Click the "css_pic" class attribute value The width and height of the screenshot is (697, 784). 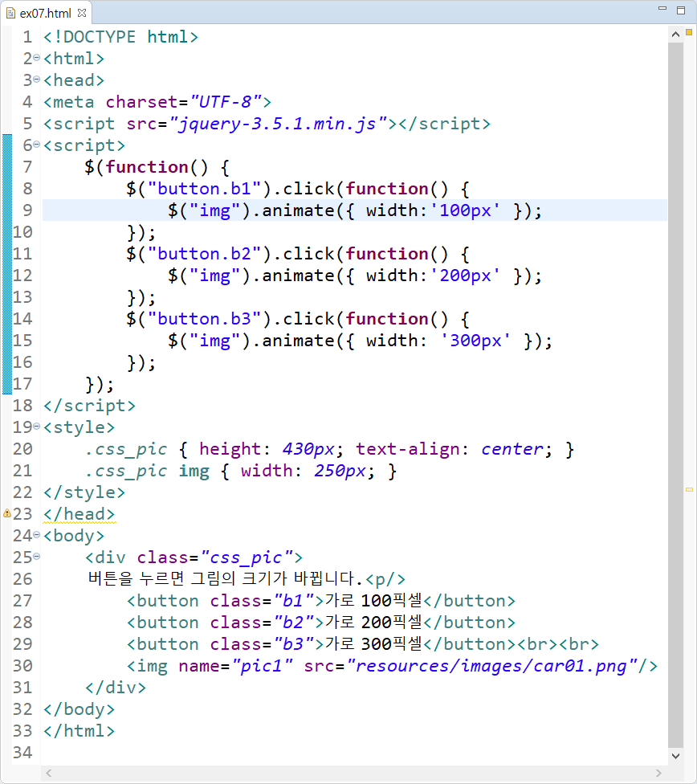[247, 557]
